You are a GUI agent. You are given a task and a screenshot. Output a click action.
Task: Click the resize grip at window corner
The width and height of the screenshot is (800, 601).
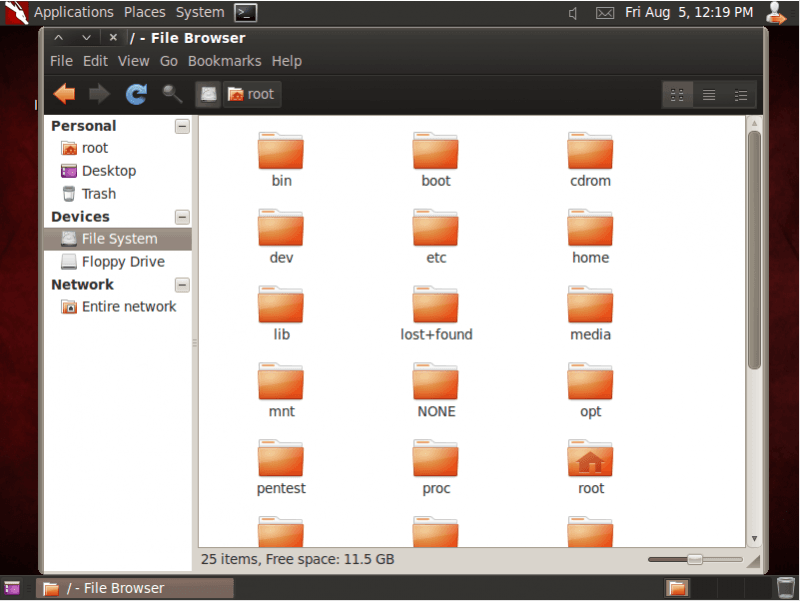(x=753, y=561)
